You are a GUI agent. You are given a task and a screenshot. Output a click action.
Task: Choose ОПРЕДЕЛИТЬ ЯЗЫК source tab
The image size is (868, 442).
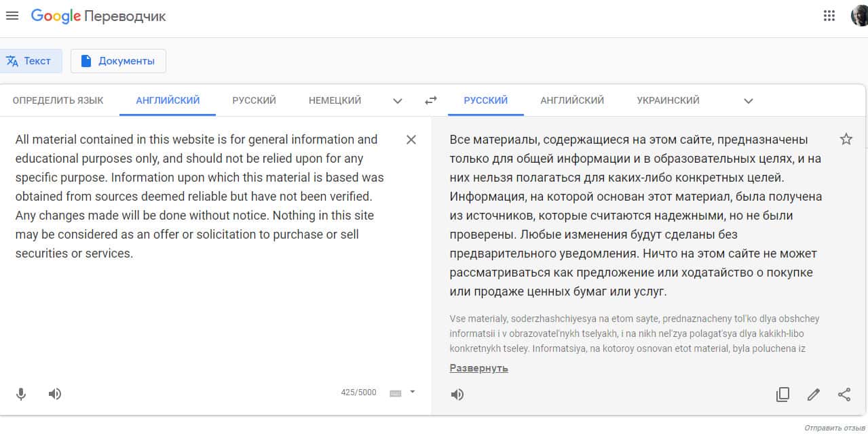[x=58, y=100]
